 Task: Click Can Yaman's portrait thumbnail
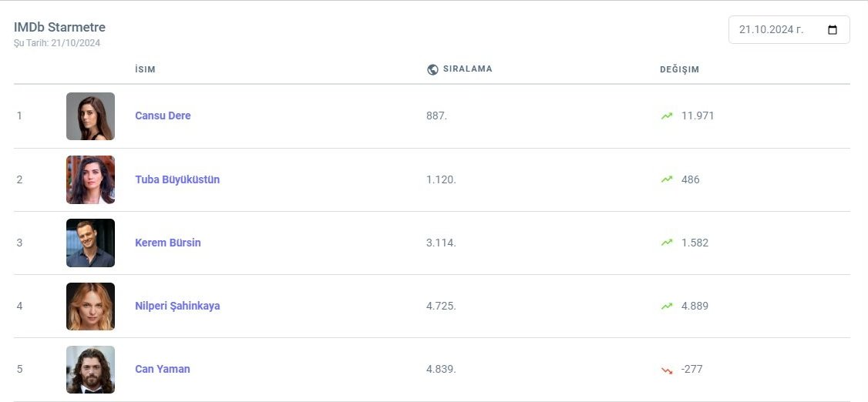[x=90, y=369]
